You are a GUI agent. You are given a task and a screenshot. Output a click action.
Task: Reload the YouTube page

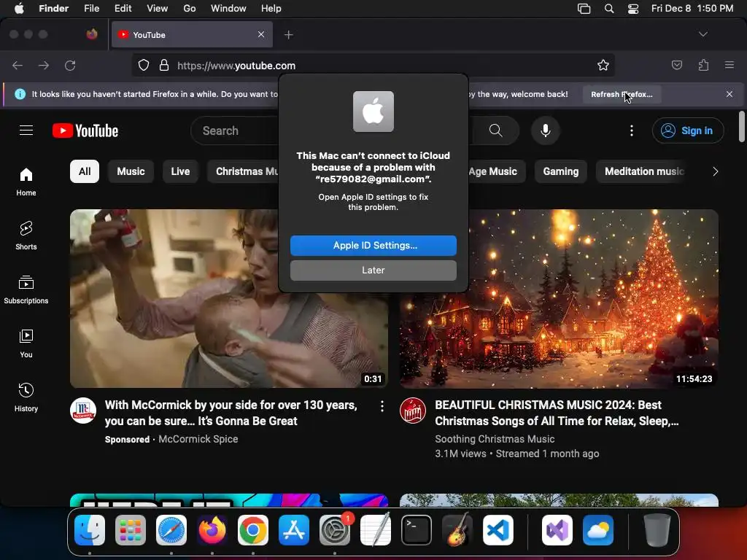70,65
